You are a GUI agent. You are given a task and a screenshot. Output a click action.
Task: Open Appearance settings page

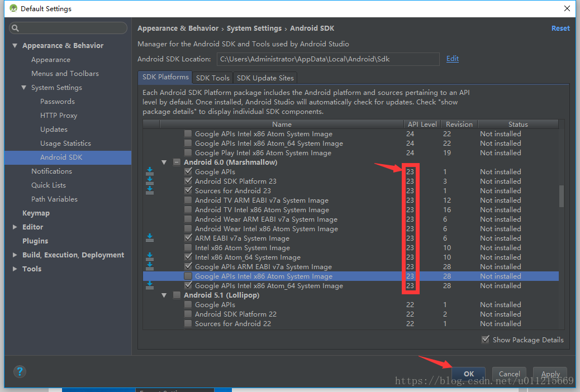click(x=51, y=60)
